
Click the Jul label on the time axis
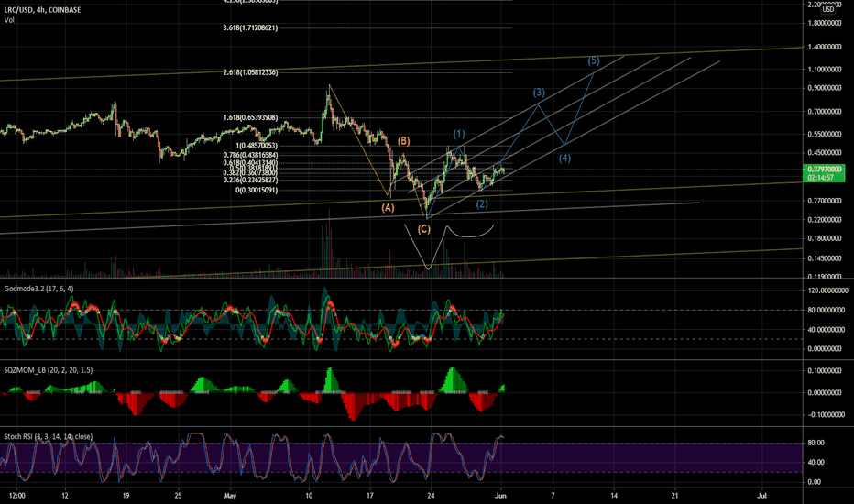pyautogui.click(x=762, y=496)
